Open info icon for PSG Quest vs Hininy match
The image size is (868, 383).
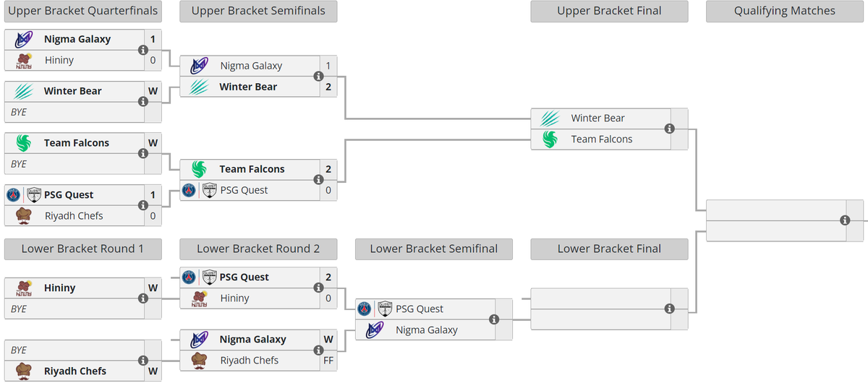[318, 288]
